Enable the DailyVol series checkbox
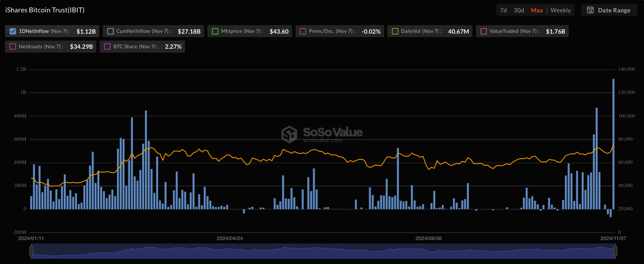644x264 pixels. click(x=395, y=31)
